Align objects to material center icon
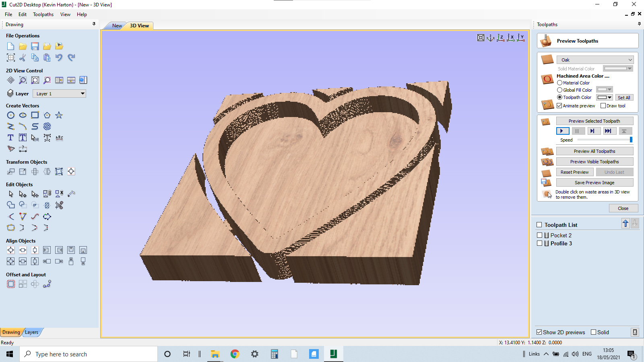The image size is (644, 362). tap(11, 250)
